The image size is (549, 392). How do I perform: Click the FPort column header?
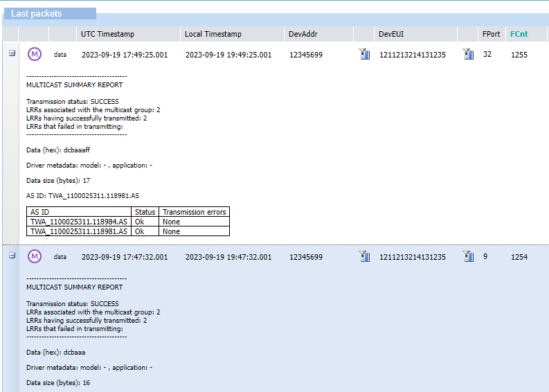(x=491, y=34)
